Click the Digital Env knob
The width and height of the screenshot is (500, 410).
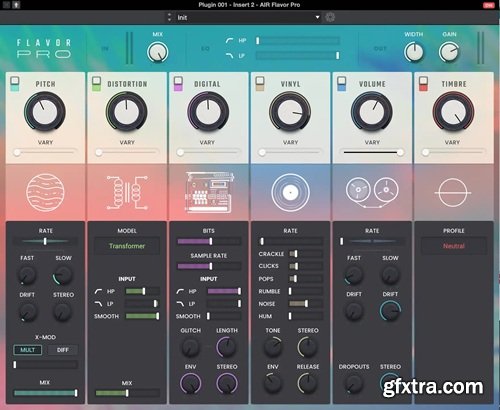[190, 383]
